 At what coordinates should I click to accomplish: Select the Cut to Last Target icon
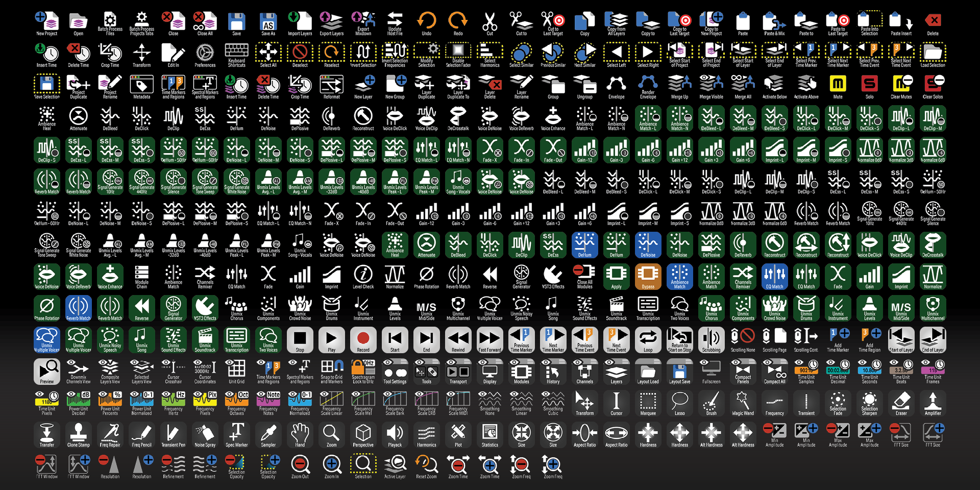click(x=553, y=23)
